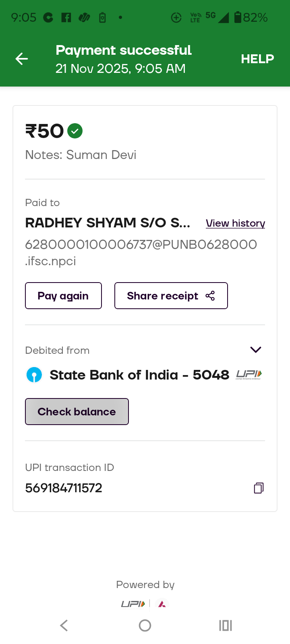Tap the share icon on receipt button

210,296
